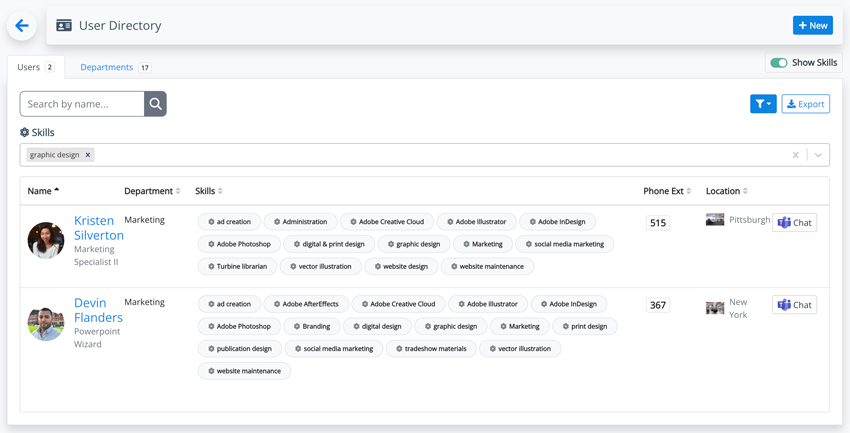This screenshot has width=850, height=433.
Task: Click Devin Flanders' profile photo
Action: (x=46, y=323)
